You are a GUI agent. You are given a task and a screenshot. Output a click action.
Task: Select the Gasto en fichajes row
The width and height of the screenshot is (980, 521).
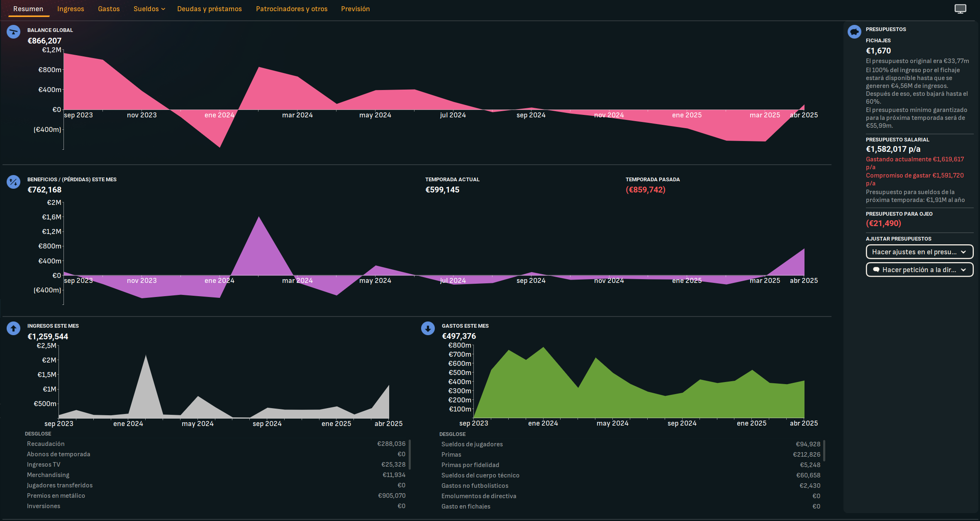tap(631, 506)
